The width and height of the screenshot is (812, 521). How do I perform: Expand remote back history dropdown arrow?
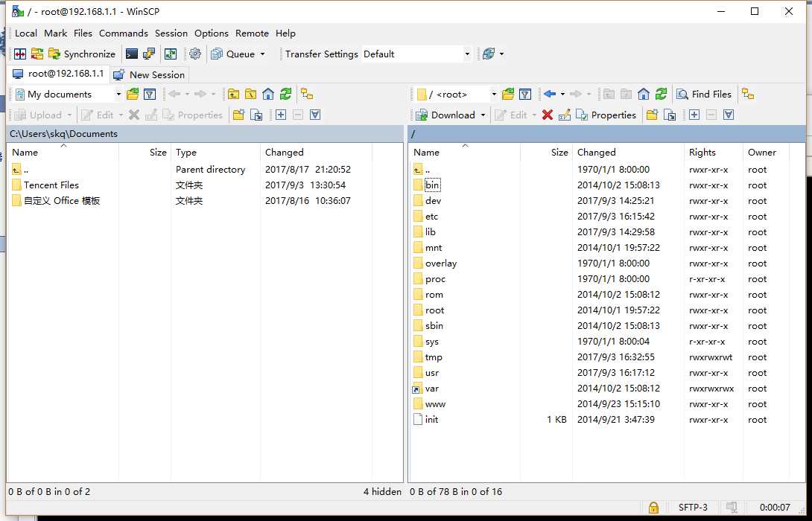click(x=562, y=95)
